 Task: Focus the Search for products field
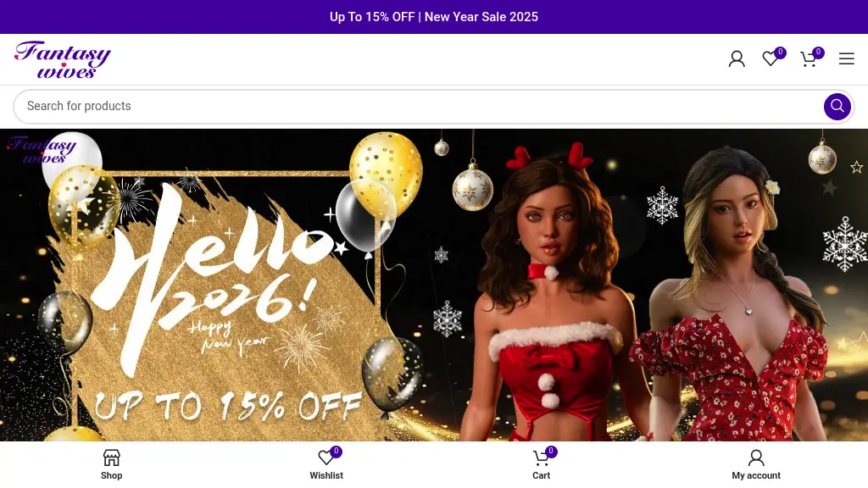coord(420,106)
